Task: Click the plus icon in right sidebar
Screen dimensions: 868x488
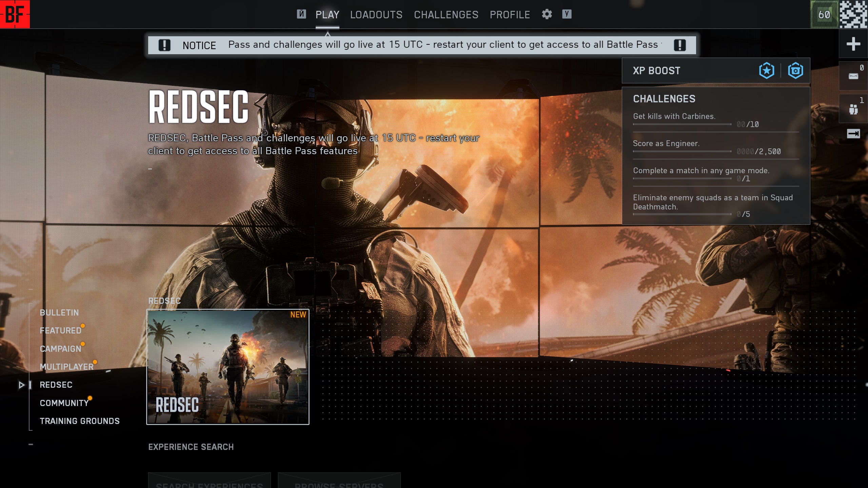Action: [853, 44]
